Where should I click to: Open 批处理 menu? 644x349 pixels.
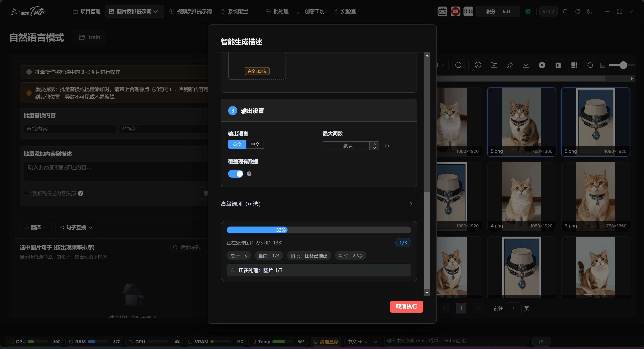coord(277,12)
